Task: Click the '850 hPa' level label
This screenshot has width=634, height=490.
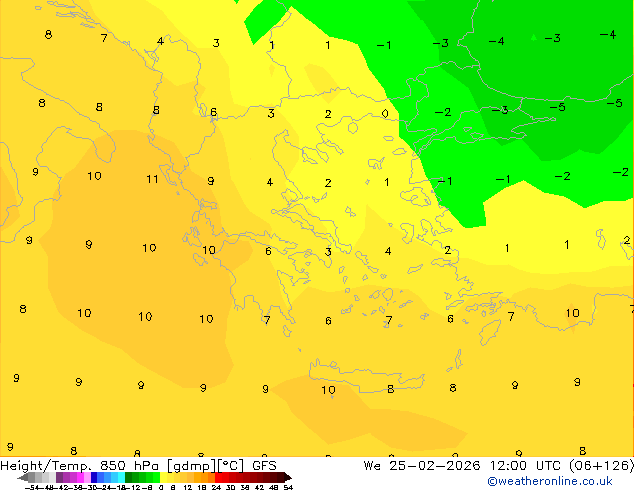Action: coord(129,466)
